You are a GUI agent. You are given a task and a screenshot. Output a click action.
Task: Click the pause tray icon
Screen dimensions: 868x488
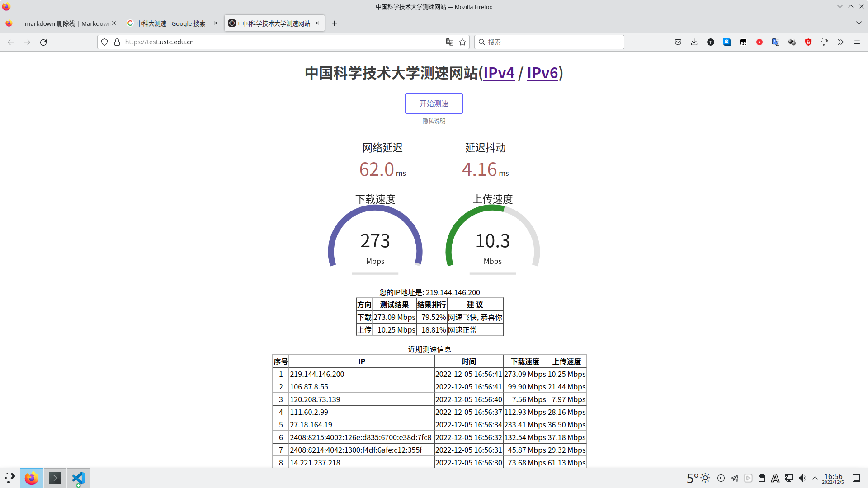[x=721, y=478]
